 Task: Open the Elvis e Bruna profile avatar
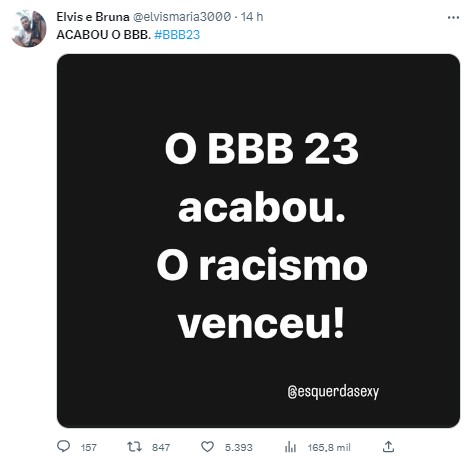[x=29, y=29]
